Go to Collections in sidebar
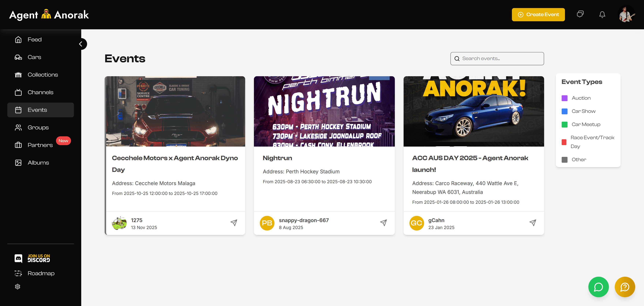 pyautogui.click(x=42, y=75)
